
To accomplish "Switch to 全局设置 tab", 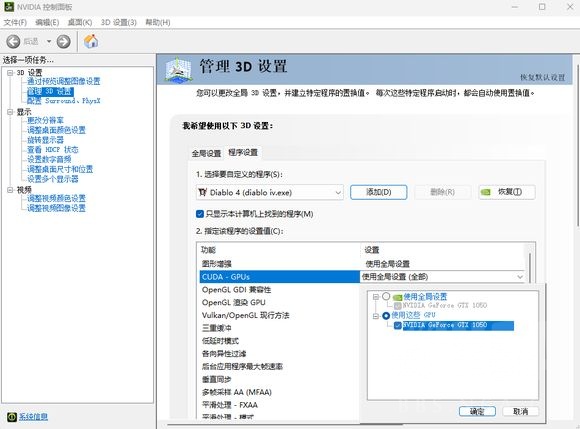I will (x=206, y=153).
